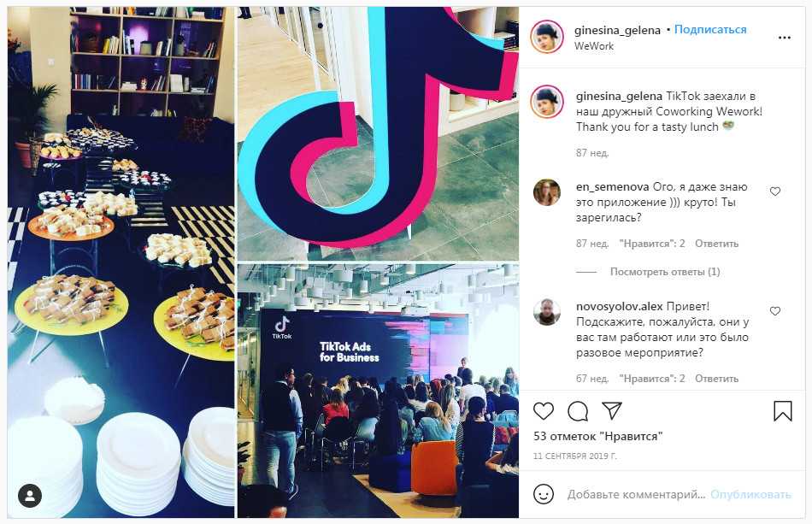Click the 'Добавьте комментарий' input field
This screenshot has height=524, width=812.
click(636, 494)
